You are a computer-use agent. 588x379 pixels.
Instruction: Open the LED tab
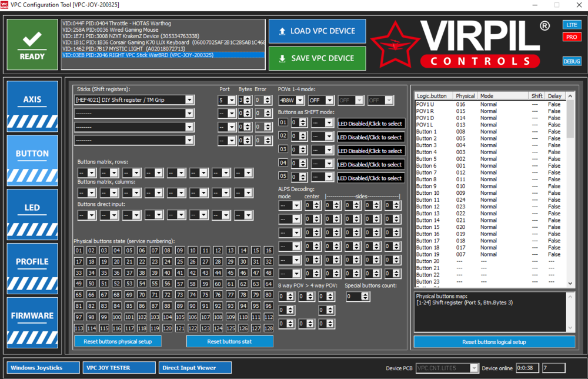pos(32,214)
